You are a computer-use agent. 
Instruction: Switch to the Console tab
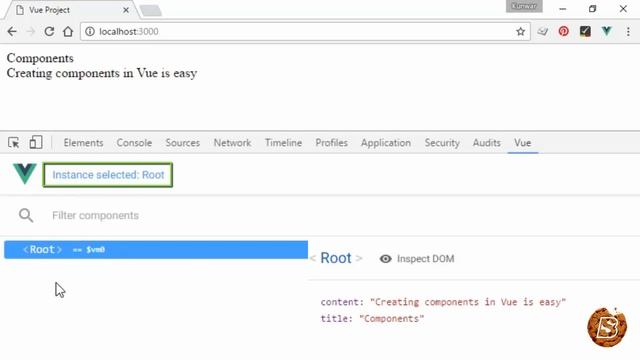pyautogui.click(x=134, y=143)
